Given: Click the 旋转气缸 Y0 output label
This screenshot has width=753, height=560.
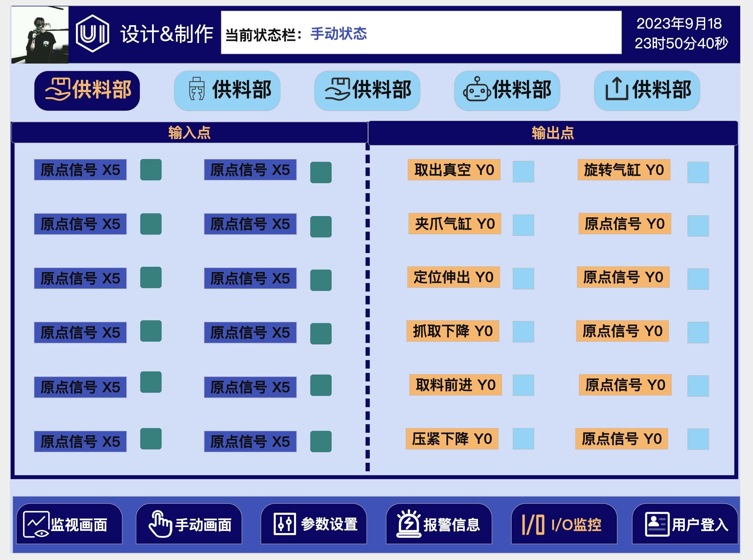Looking at the screenshot, I should coord(624,170).
